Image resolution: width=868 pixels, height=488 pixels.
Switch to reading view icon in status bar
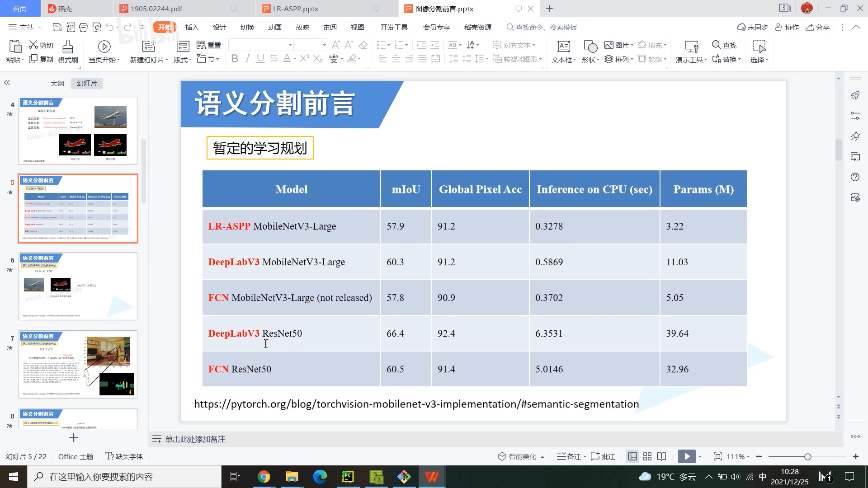(661, 457)
